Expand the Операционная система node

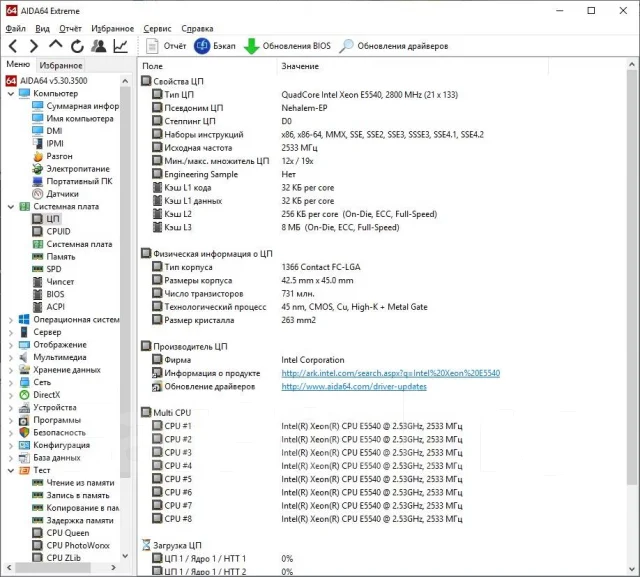[x=11, y=320]
